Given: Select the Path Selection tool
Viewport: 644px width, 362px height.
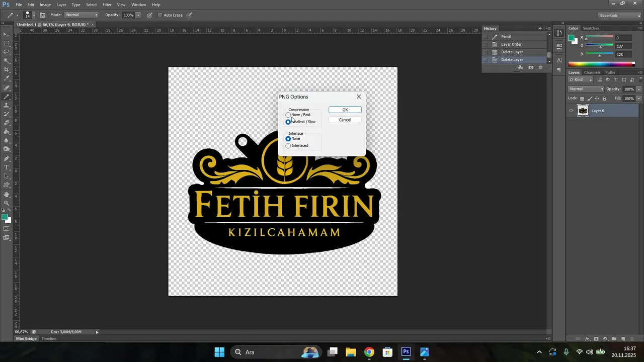Looking at the screenshot, I should pyautogui.click(x=7, y=176).
